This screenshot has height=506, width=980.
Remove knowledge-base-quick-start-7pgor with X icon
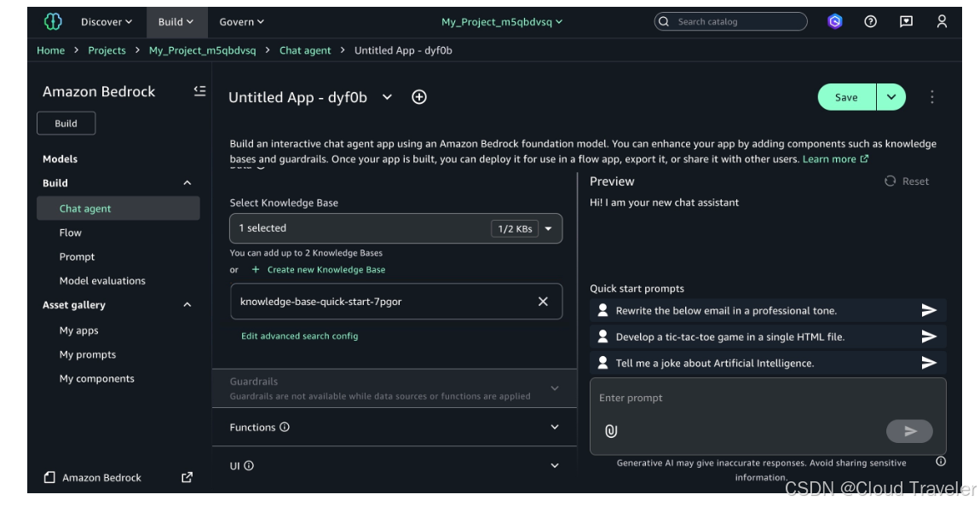coord(543,302)
